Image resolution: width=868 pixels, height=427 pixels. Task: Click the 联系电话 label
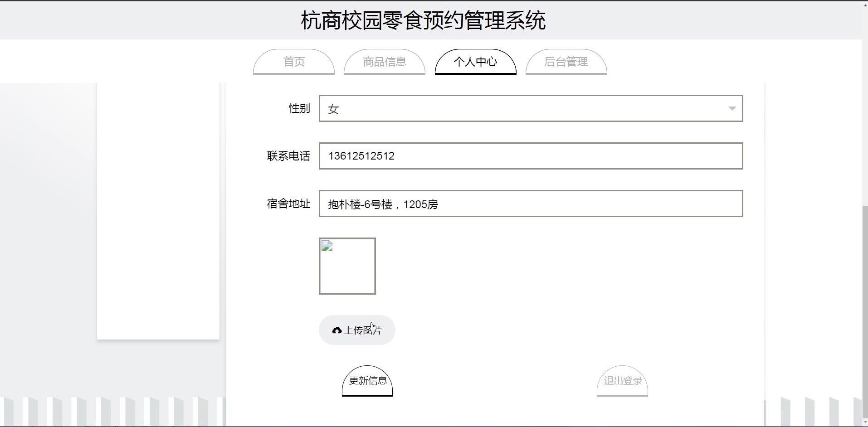[x=288, y=156]
